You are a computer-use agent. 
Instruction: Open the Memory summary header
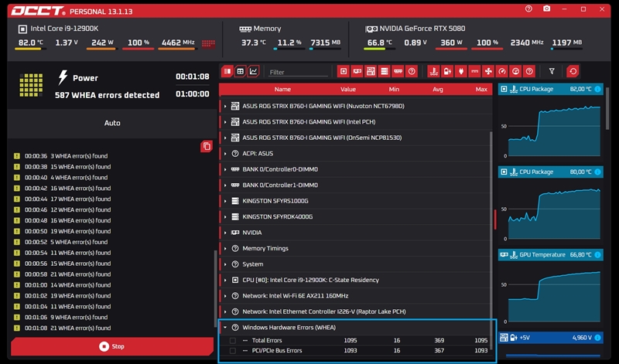(x=260, y=29)
